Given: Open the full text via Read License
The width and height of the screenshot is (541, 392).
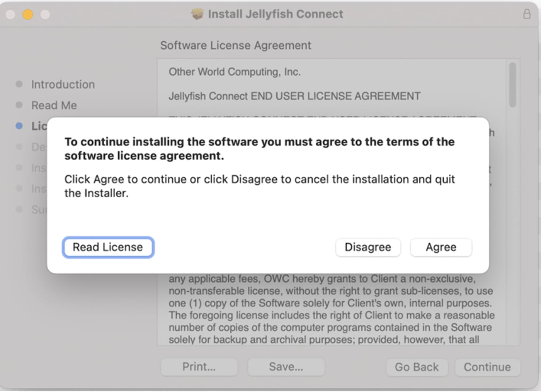Looking at the screenshot, I should (108, 247).
